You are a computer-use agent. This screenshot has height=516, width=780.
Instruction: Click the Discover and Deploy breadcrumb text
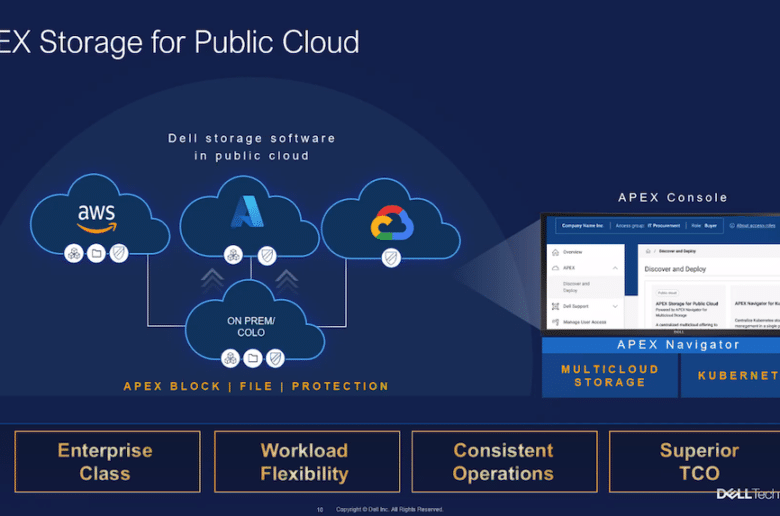pos(678,251)
